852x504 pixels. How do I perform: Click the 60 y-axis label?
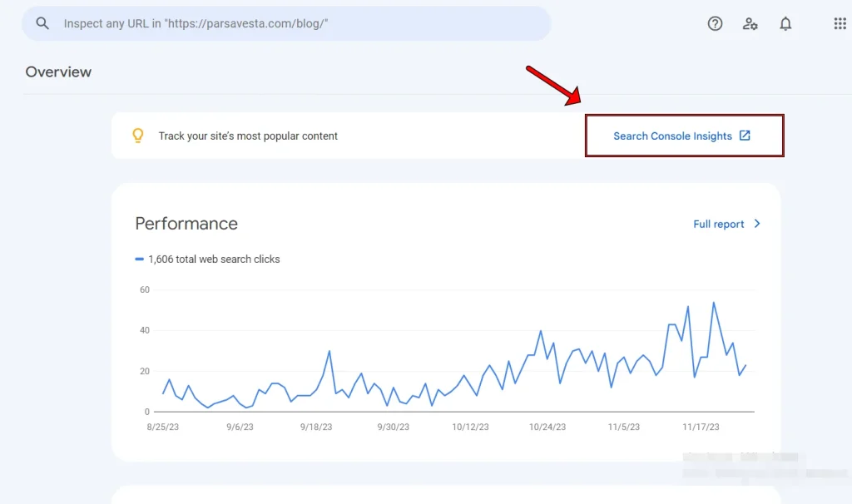click(145, 289)
